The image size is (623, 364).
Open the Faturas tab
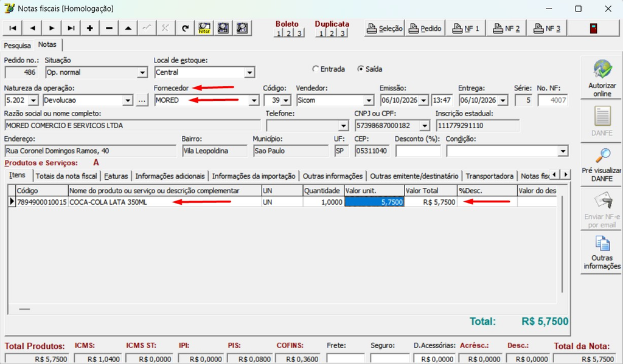[116, 176]
